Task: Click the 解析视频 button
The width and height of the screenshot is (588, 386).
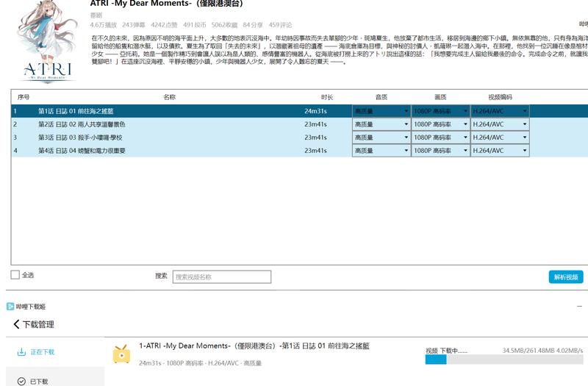Action: [x=566, y=277]
